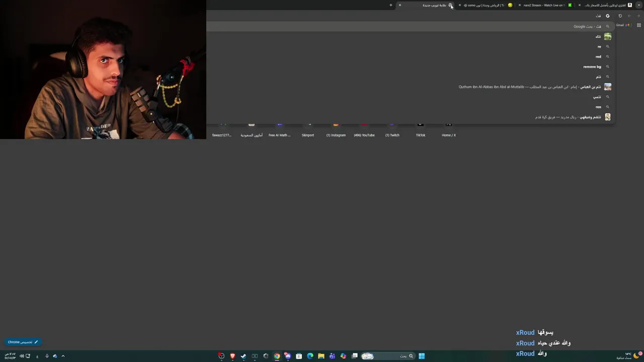Viewport: 644px width, 362px height.
Task: Show hidden system tray icons chevron
Action: click(63, 356)
